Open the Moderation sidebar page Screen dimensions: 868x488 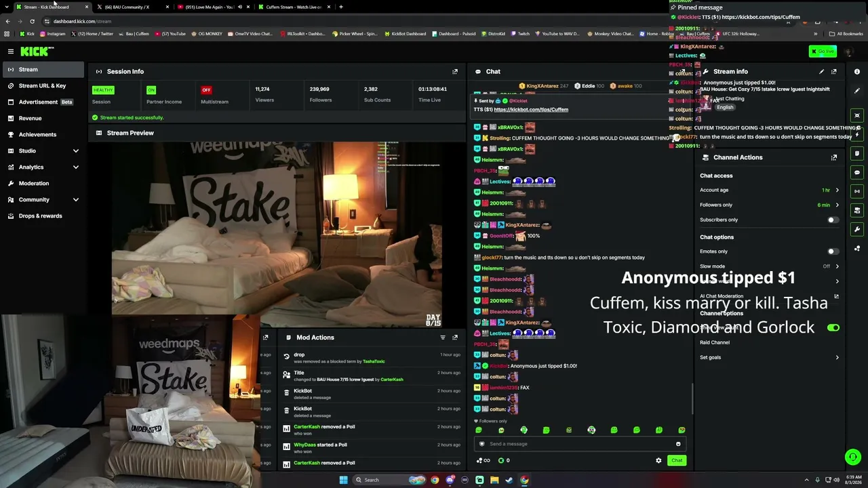tap(43, 183)
